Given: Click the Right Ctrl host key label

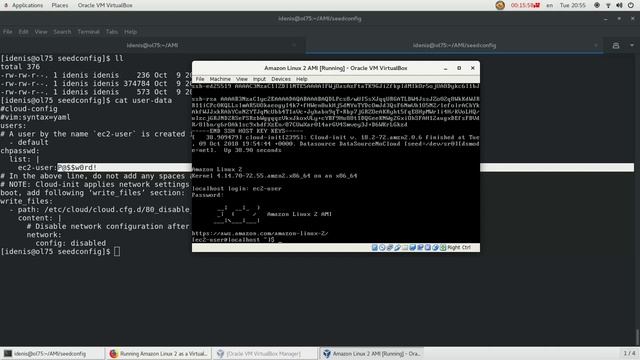Looking at the screenshot, I should (459, 247).
